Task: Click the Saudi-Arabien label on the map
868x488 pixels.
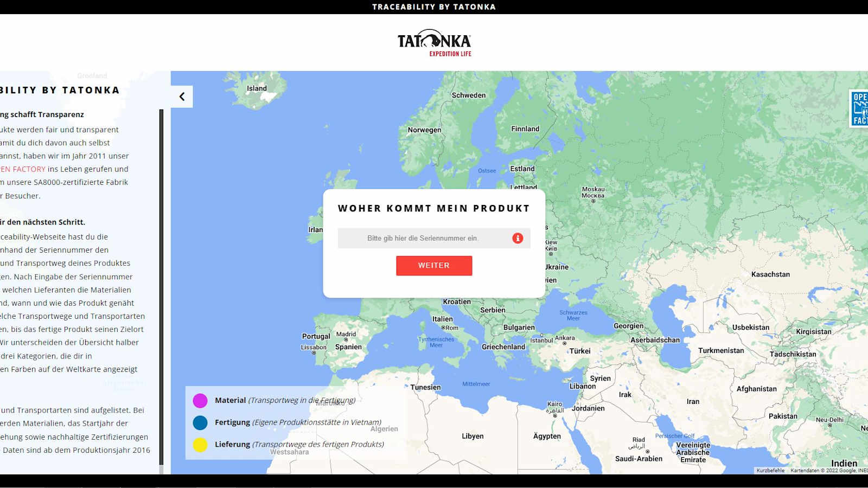Action: tap(639, 459)
